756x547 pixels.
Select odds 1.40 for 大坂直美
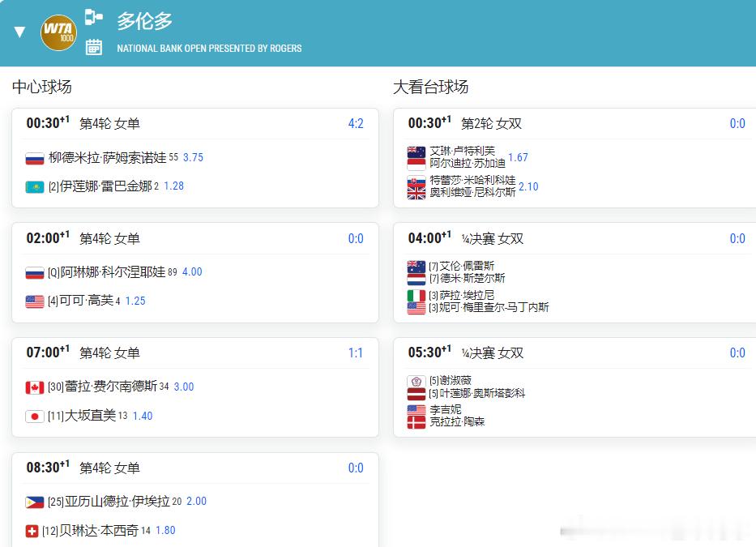(x=143, y=416)
